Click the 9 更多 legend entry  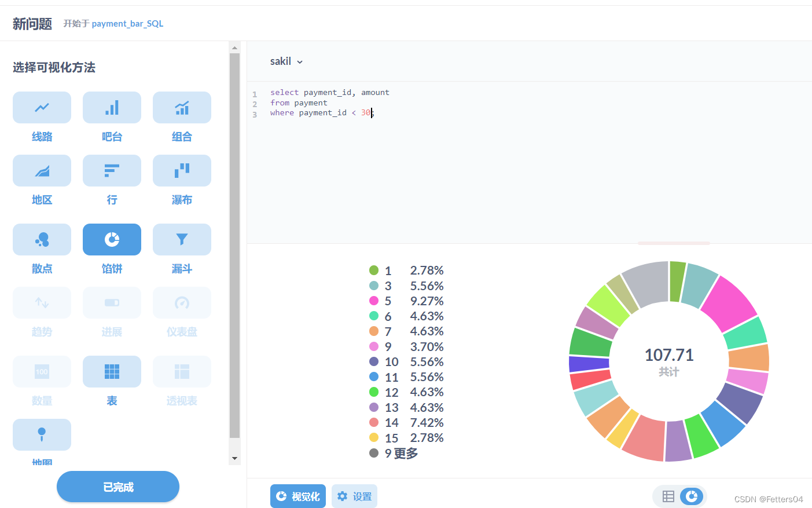coord(394,453)
